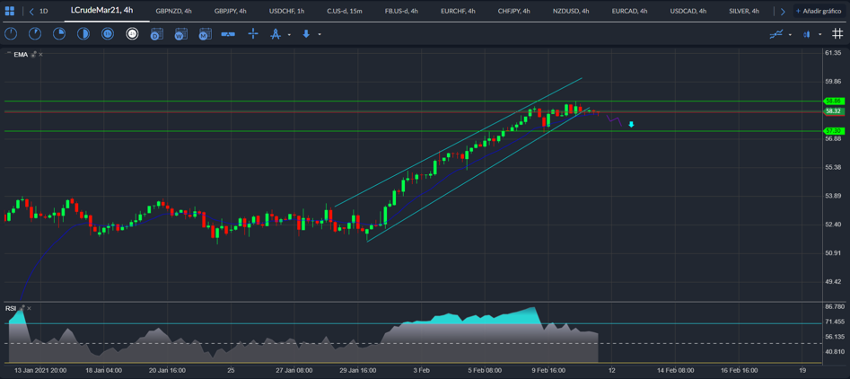Click the 13 Jan 2021 20:00 time label

(x=41, y=371)
